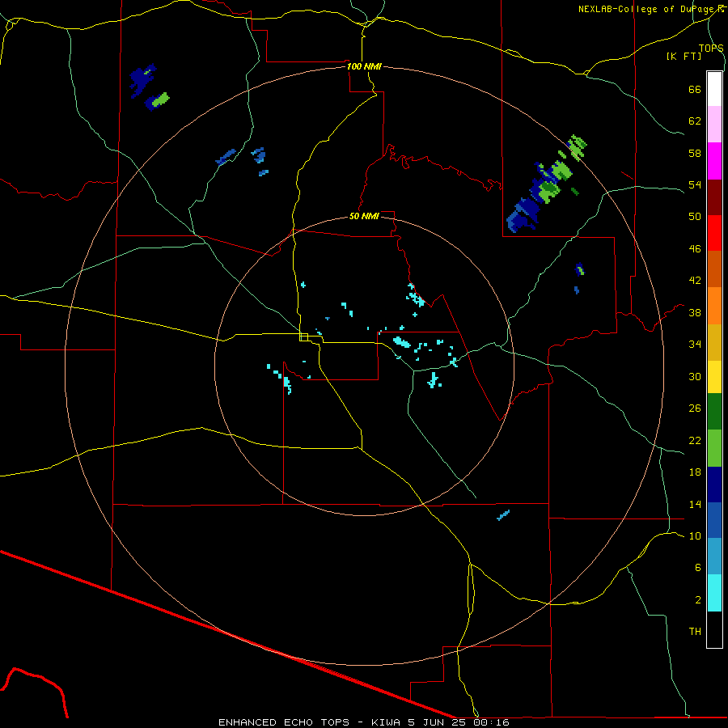Select the light pink legend color band
The image size is (728, 728).
pos(714,125)
